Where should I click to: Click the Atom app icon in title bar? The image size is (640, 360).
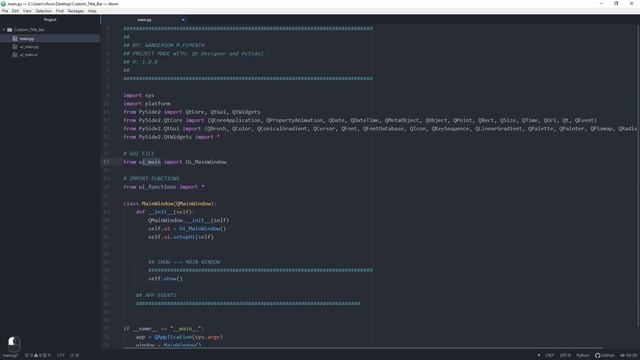[3, 4]
